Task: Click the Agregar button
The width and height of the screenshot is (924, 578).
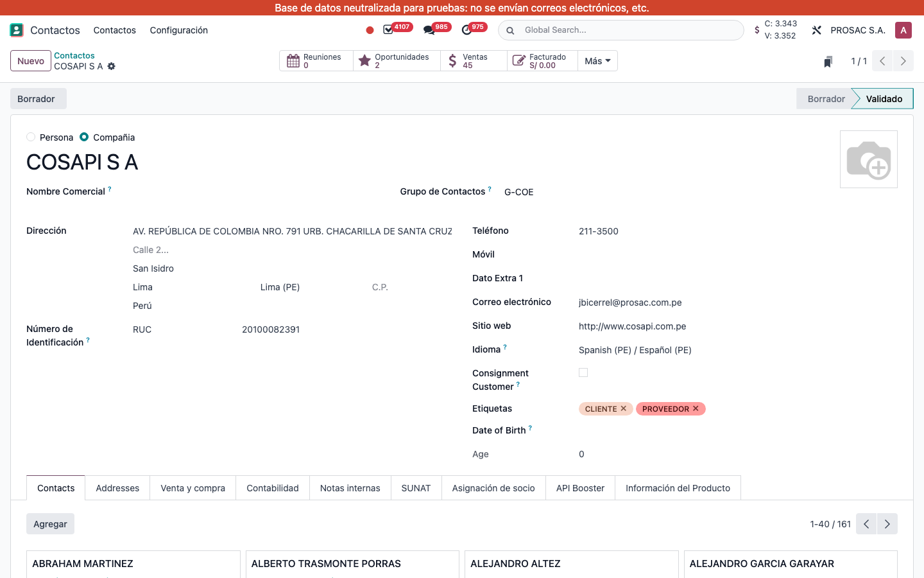Action: (x=50, y=524)
